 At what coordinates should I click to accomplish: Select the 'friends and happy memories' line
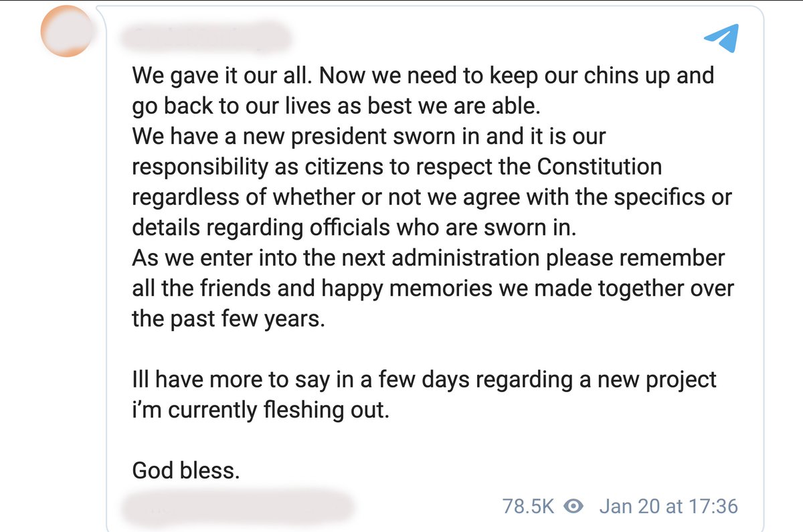pos(433,288)
